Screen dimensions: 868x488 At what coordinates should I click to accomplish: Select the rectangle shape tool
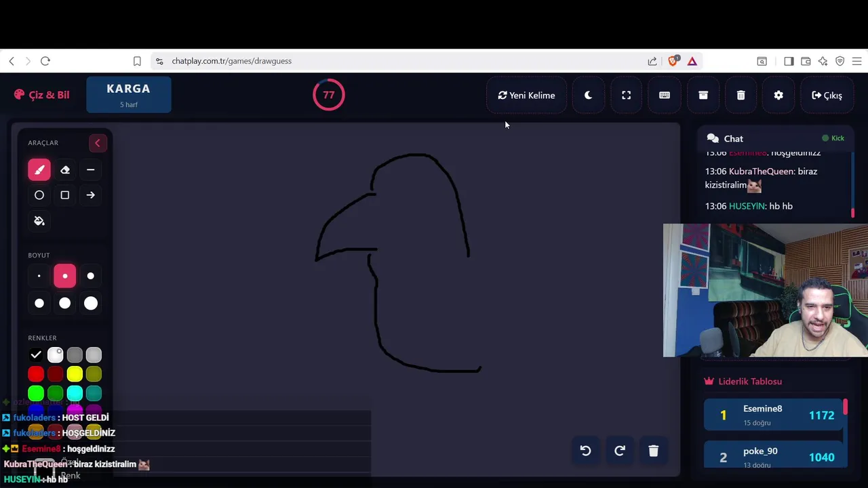(x=65, y=195)
